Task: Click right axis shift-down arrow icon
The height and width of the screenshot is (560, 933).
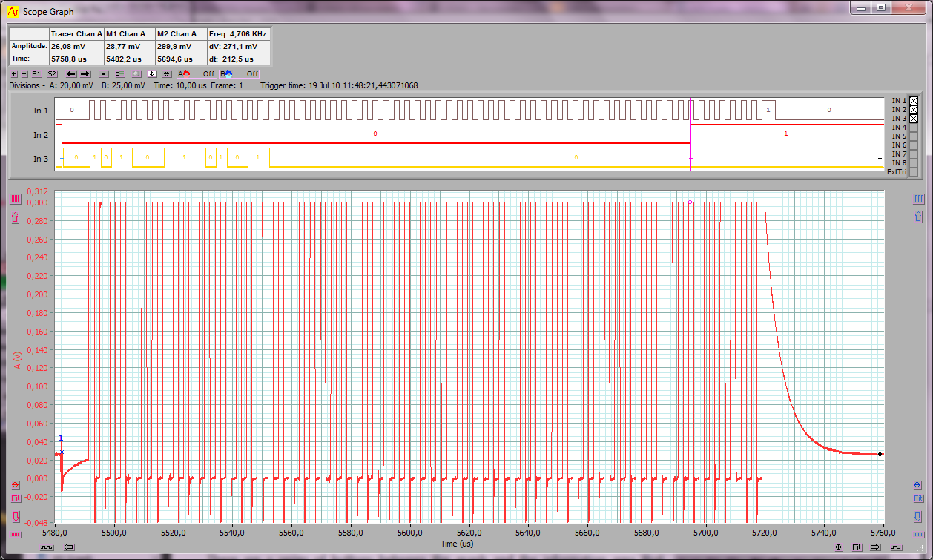Action: pyautogui.click(x=919, y=516)
